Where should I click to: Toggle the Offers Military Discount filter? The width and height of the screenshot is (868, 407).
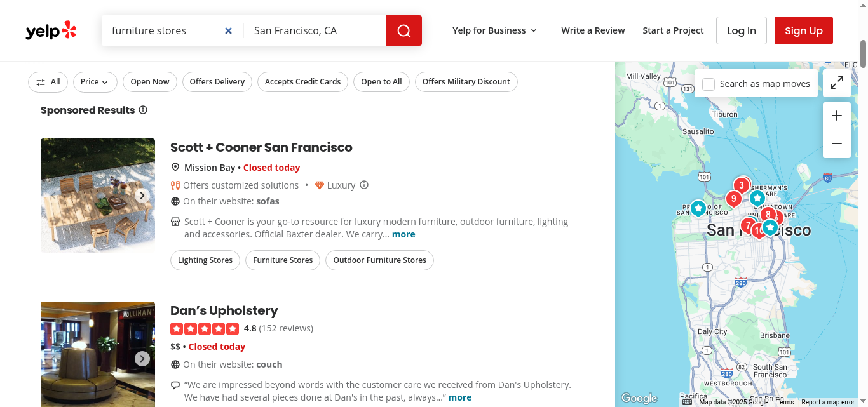tap(466, 82)
